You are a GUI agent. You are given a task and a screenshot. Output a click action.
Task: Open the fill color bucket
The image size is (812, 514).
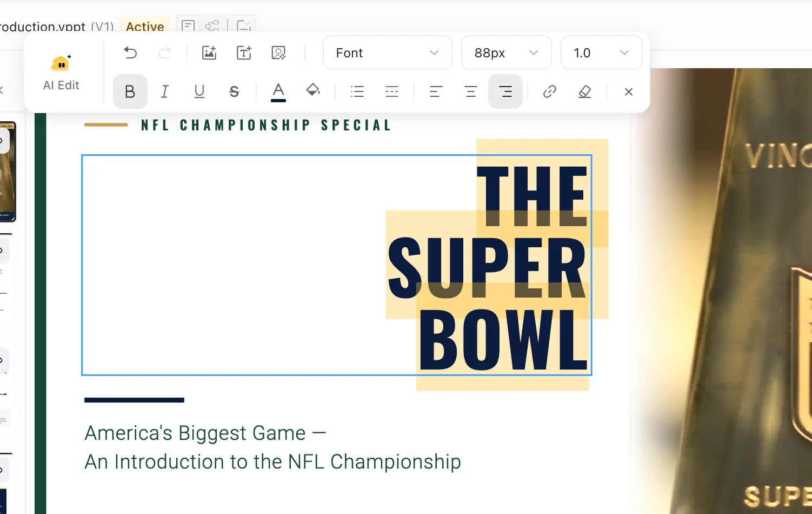click(313, 90)
